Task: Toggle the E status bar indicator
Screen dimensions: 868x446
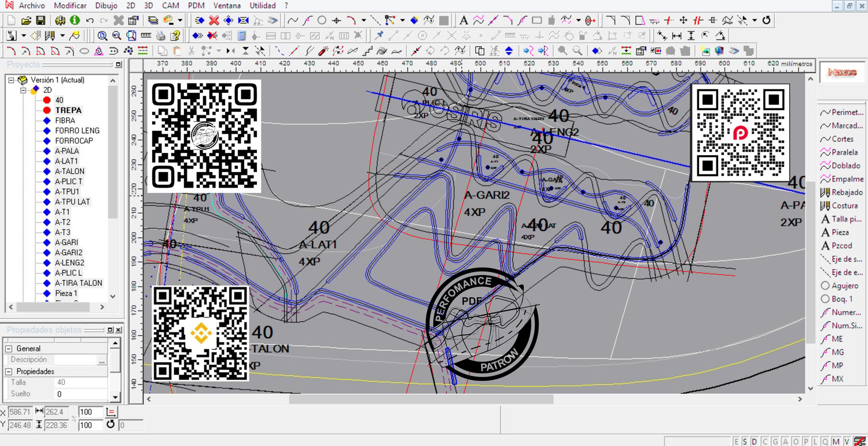Action: click(x=737, y=441)
